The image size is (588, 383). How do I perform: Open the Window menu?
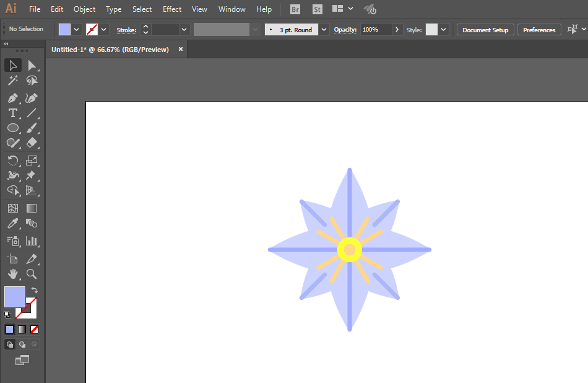tap(231, 9)
